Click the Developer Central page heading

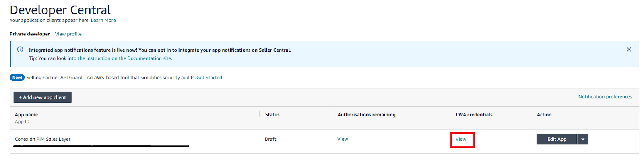pyautogui.click(x=60, y=10)
